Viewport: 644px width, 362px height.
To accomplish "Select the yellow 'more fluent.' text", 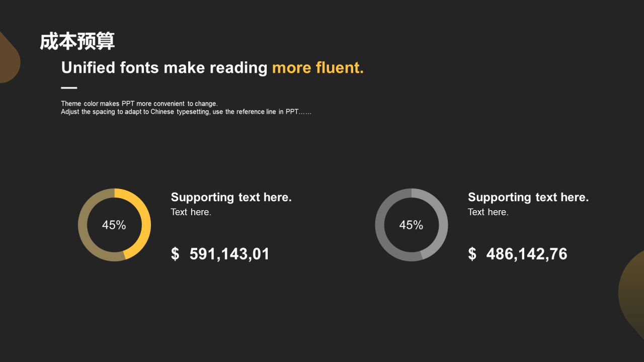I will point(317,67).
